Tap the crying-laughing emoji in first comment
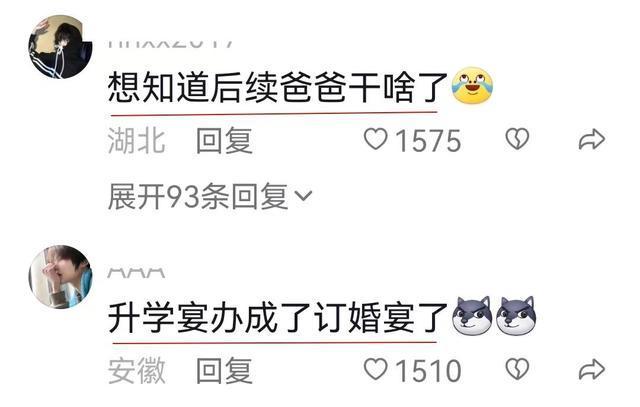Image resolution: width=640 pixels, height=407 pixels. pos(472,86)
